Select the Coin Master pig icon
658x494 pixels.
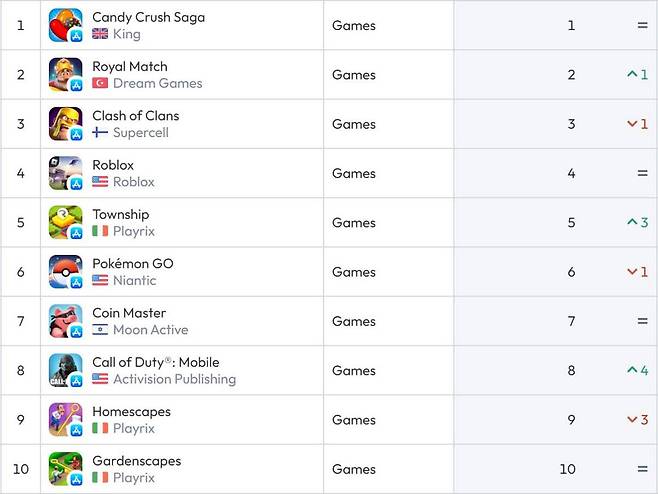pyautogui.click(x=65, y=321)
